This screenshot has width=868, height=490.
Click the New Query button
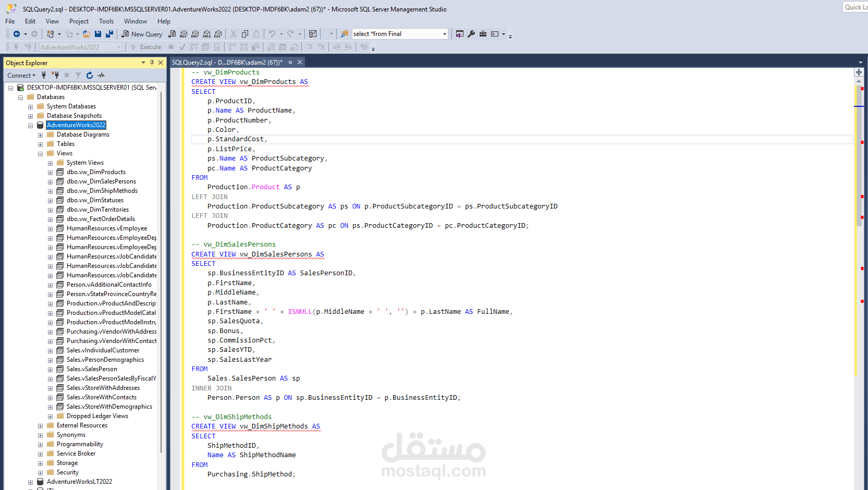(142, 34)
